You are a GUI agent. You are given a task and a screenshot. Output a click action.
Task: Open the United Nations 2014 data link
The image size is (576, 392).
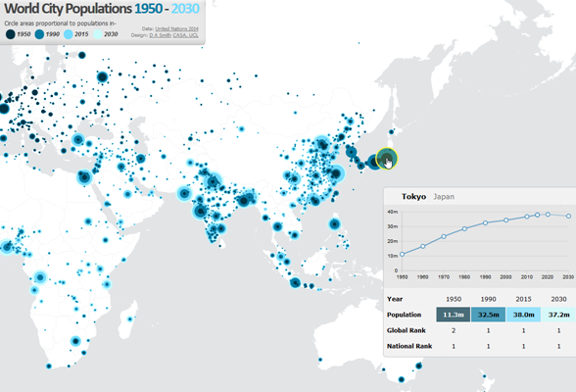click(176, 28)
